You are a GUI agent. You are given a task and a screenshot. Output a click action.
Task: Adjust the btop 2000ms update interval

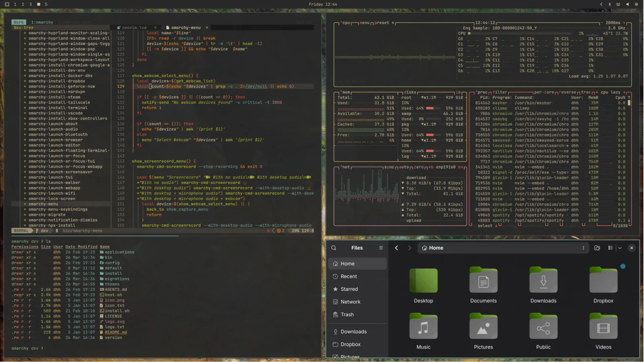tap(613, 23)
